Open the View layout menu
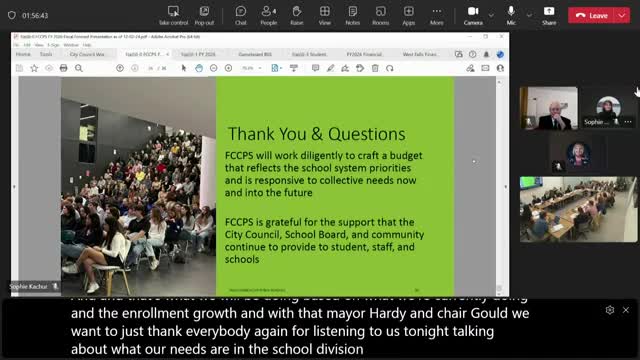 pyautogui.click(x=324, y=16)
